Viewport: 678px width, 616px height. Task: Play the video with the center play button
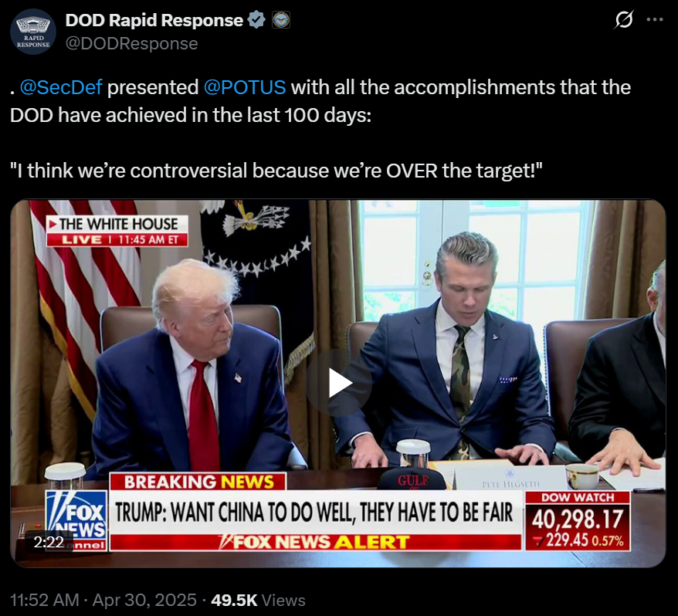coord(338,383)
